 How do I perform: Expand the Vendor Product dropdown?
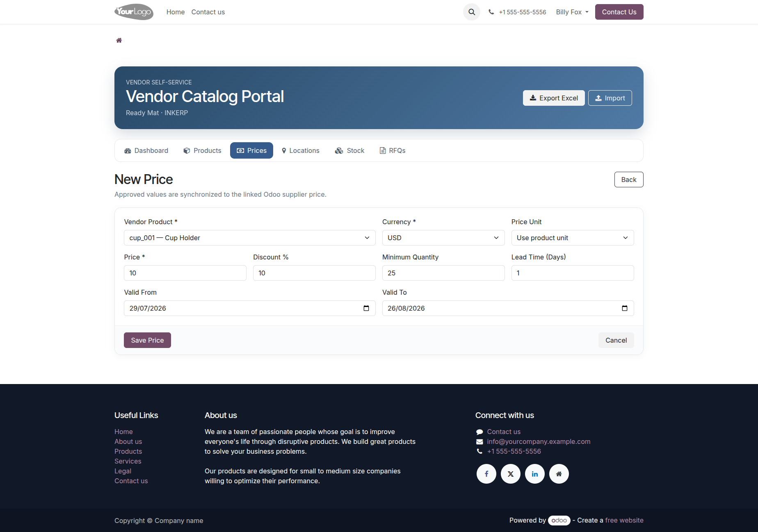pyautogui.click(x=250, y=238)
